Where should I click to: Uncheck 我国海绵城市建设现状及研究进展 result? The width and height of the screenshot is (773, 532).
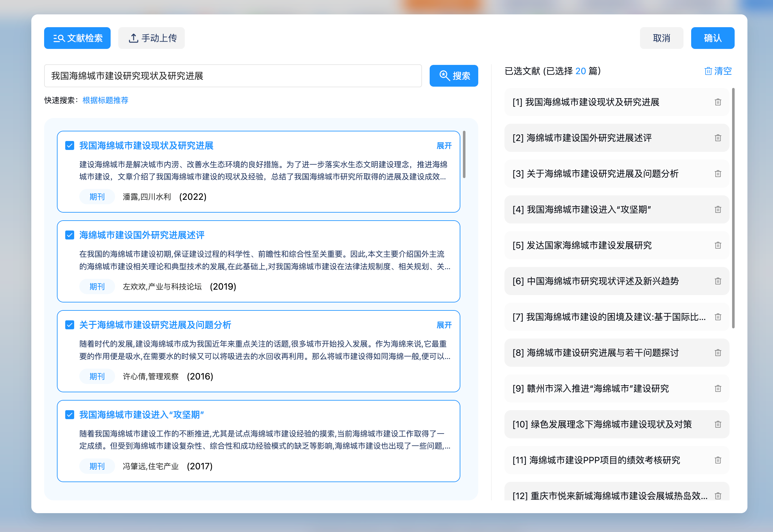point(70,146)
